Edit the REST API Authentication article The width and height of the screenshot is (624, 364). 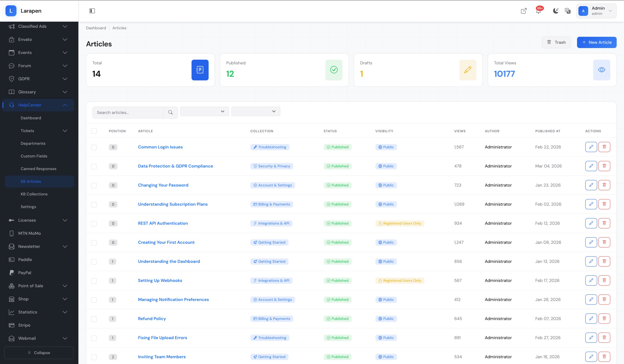click(x=591, y=223)
